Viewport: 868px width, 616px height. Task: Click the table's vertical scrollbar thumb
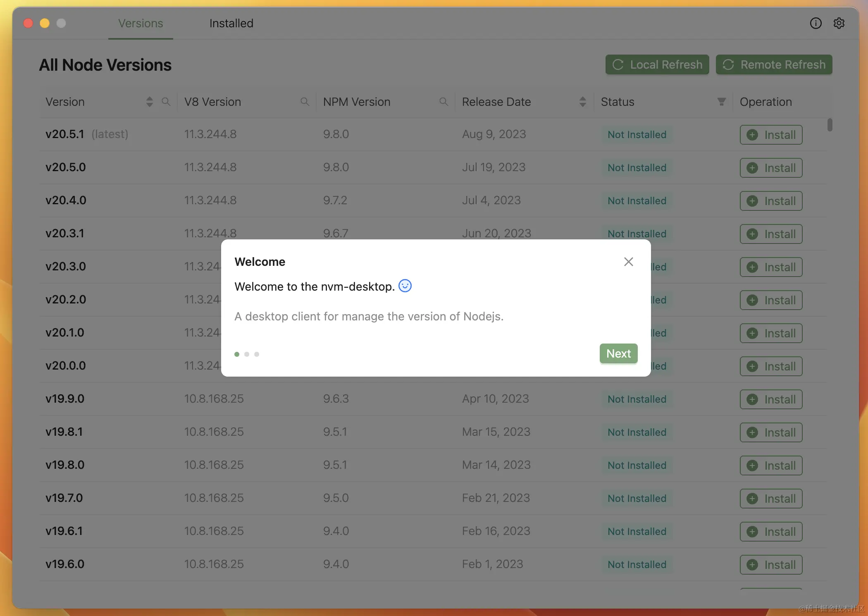pyautogui.click(x=830, y=124)
